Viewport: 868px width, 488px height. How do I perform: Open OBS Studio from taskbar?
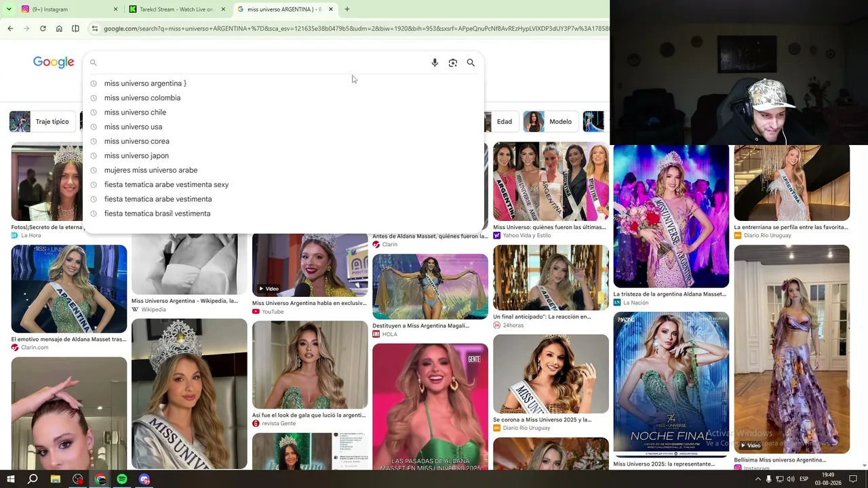coord(78,479)
